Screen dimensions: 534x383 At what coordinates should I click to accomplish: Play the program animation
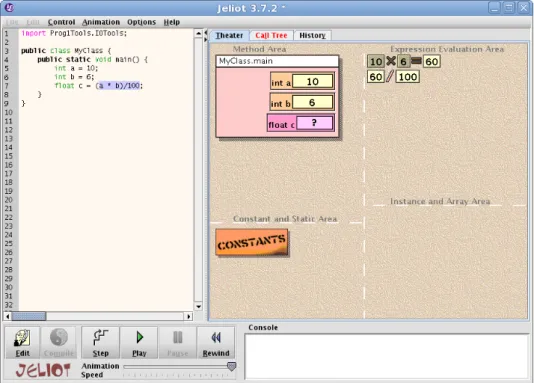click(139, 342)
